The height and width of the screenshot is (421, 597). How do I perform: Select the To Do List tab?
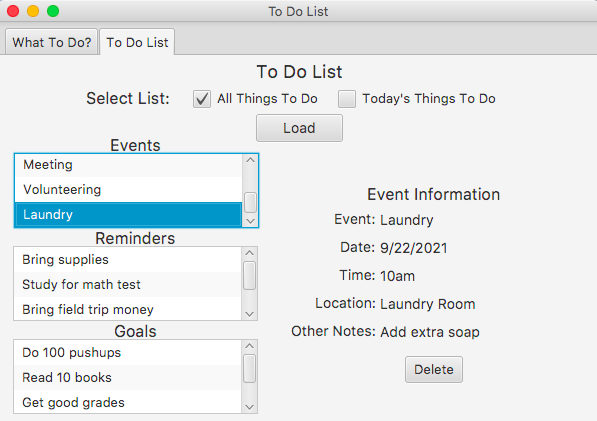click(137, 42)
